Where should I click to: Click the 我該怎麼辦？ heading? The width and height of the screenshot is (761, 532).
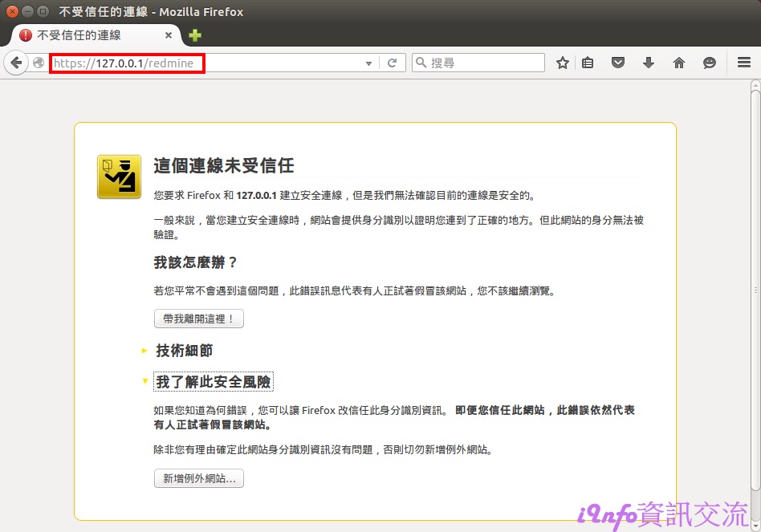(195, 263)
